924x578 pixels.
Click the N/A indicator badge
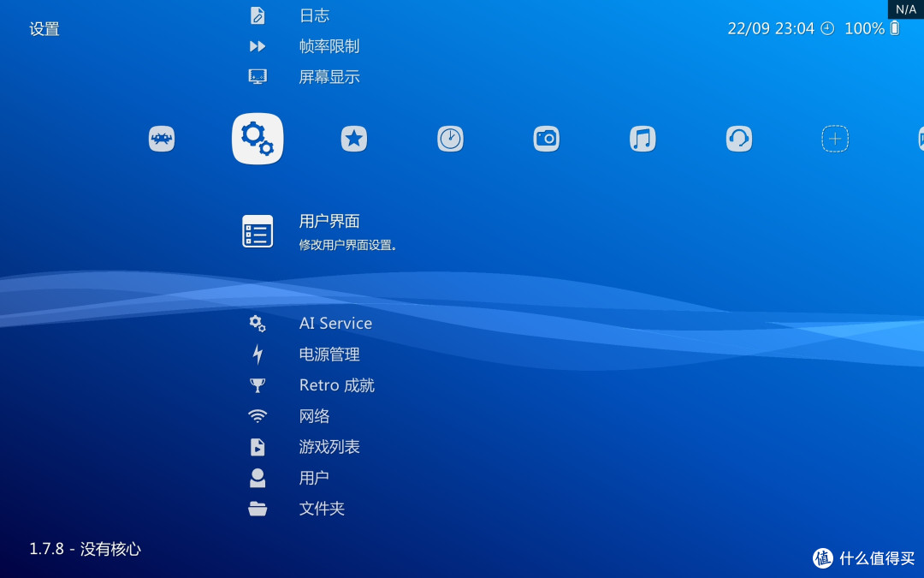click(x=906, y=9)
